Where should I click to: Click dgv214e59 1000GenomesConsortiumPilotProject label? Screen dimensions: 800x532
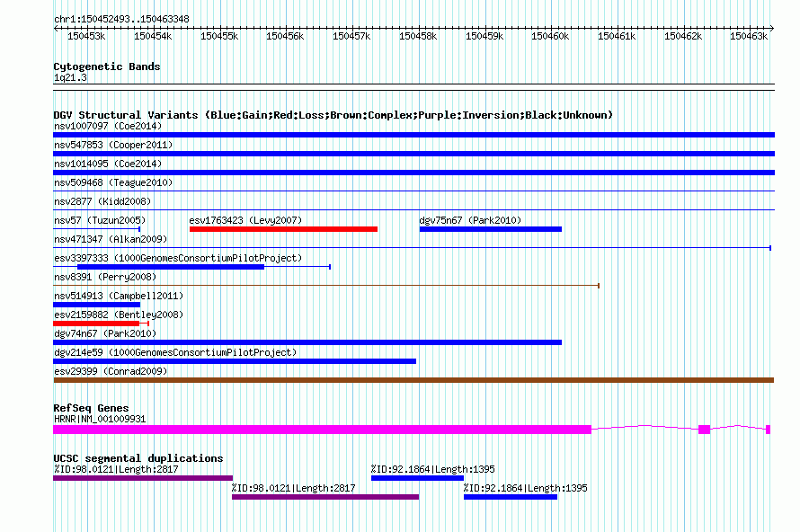click(175, 352)
